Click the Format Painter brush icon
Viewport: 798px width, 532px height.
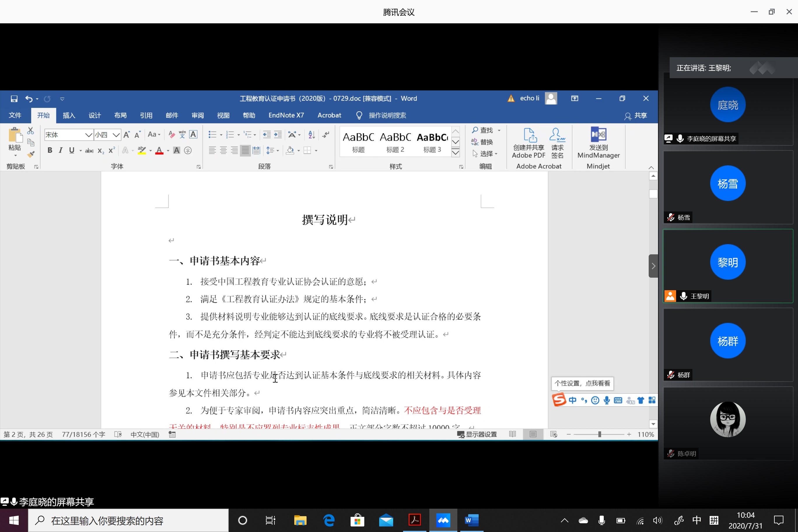click(31, 154)
